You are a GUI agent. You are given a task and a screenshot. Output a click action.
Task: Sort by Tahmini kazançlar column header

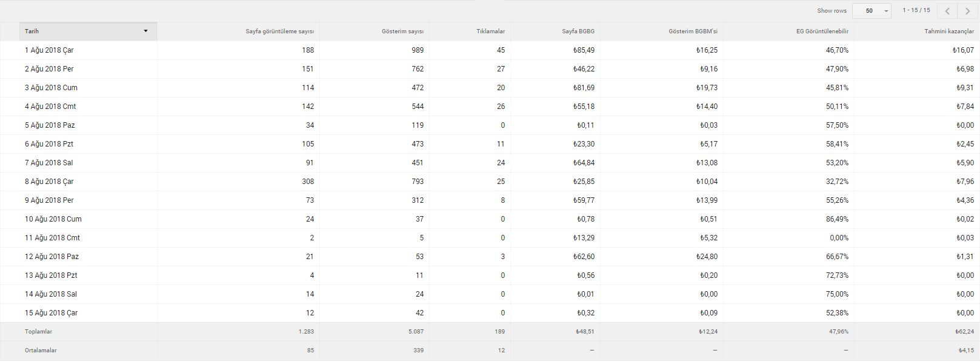coord(949,31)
